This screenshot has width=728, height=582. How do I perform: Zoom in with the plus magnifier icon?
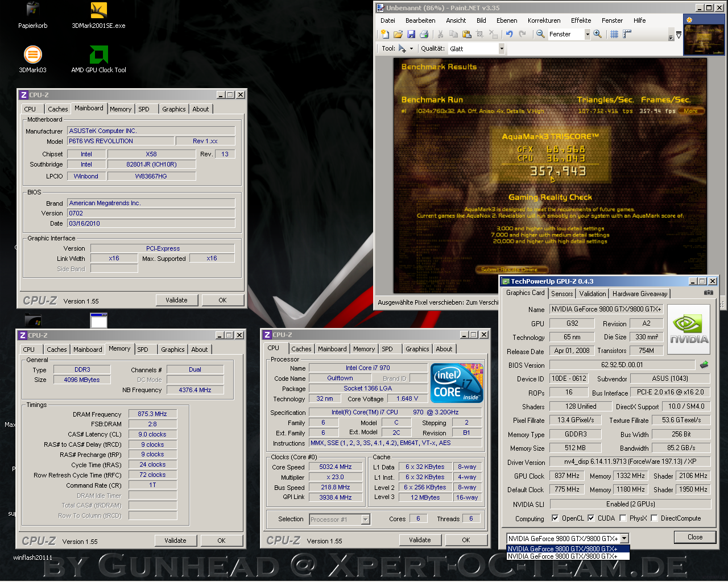(x=597, y=34)
